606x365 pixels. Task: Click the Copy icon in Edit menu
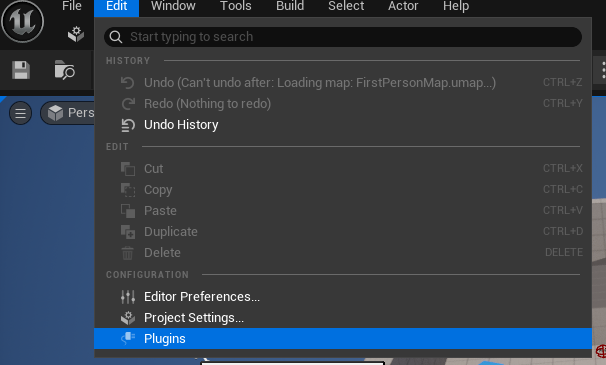pyautogui.click(x=128, y=190)
